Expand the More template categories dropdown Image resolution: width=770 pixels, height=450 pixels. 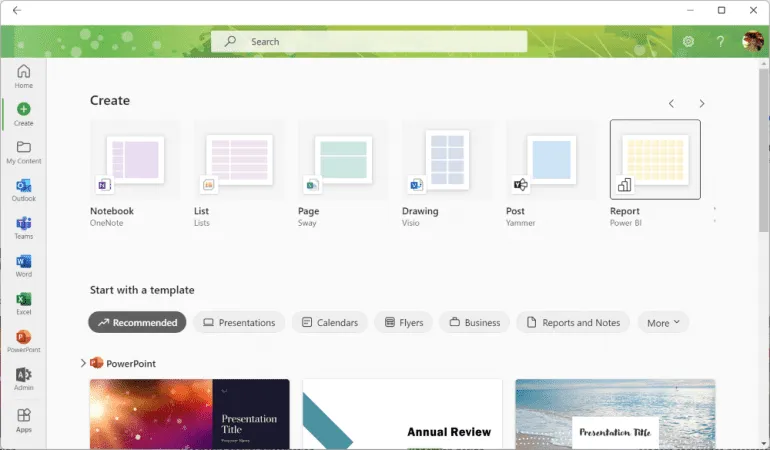(663, 323)
